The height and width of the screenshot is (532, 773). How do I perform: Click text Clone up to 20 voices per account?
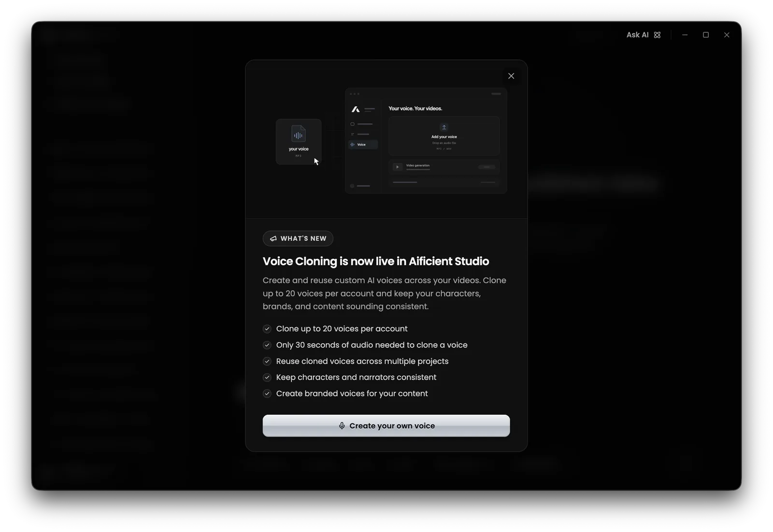tap(342, 329)
